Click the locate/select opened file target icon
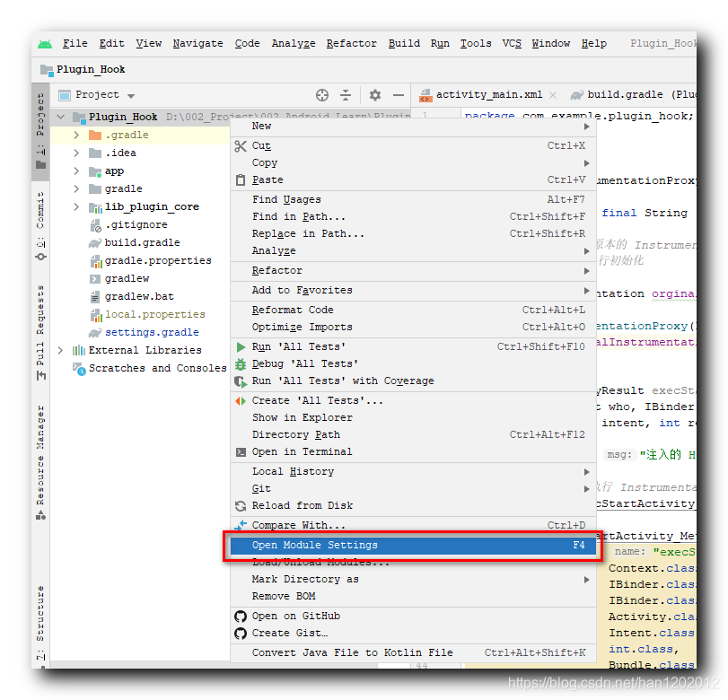Screen dimensions: 728x700 tap(321, 95)
